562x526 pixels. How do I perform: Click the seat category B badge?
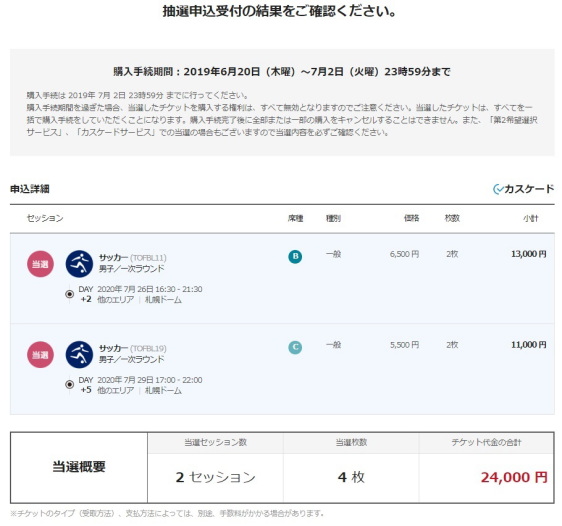[x=295, y=257]
